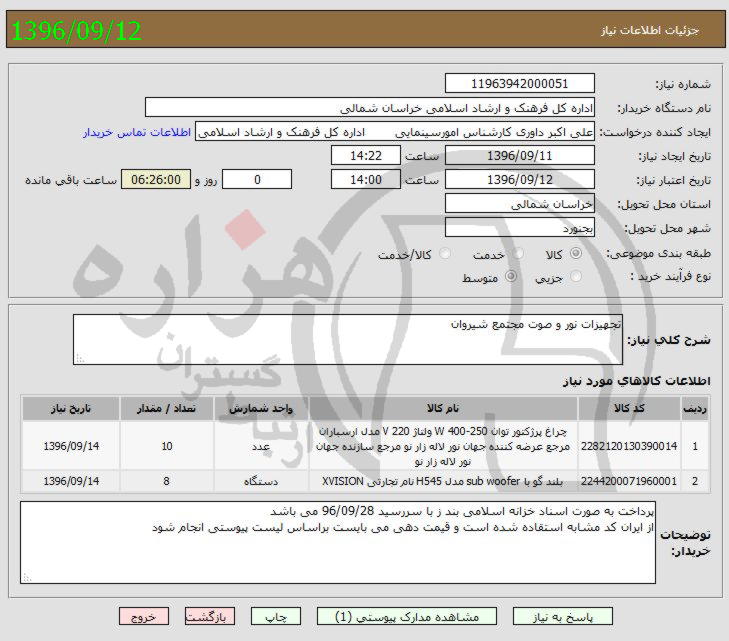Click the ردیف column header
The height and width of the screenshot is (641, 729).
(695, 409)
